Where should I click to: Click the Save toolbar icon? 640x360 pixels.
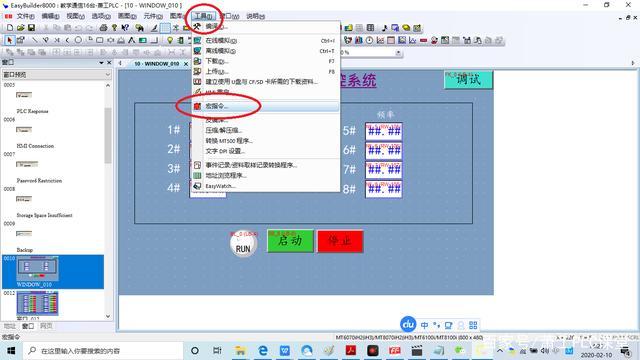pos(31,28)
